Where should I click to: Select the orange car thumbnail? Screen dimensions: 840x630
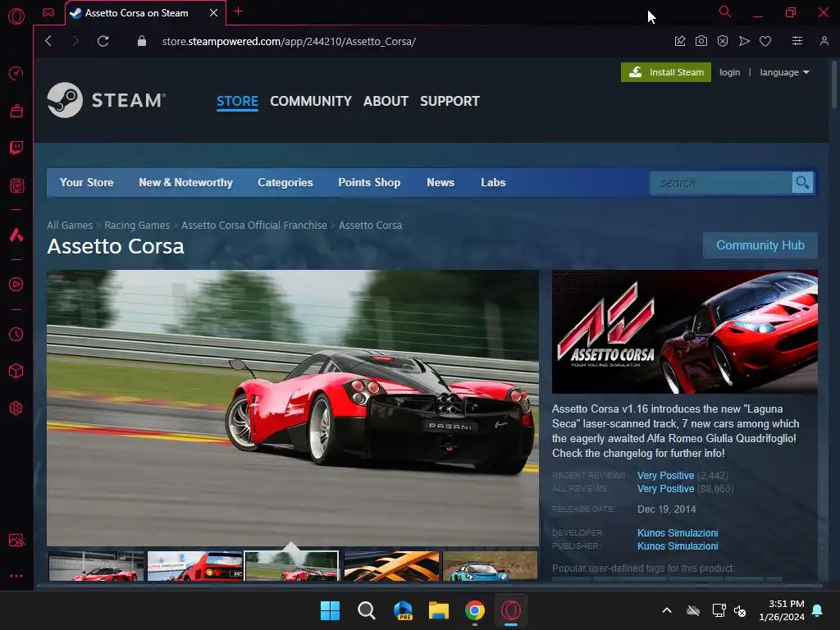click(391, 566)
